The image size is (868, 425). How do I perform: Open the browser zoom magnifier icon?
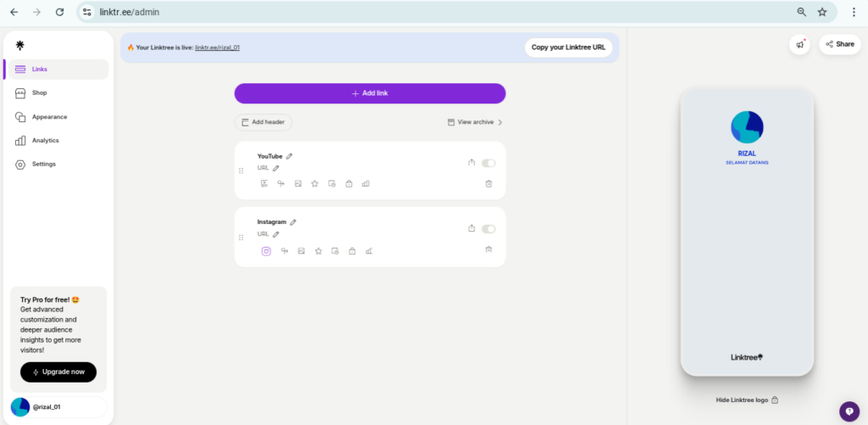click(x=802, y=12)
